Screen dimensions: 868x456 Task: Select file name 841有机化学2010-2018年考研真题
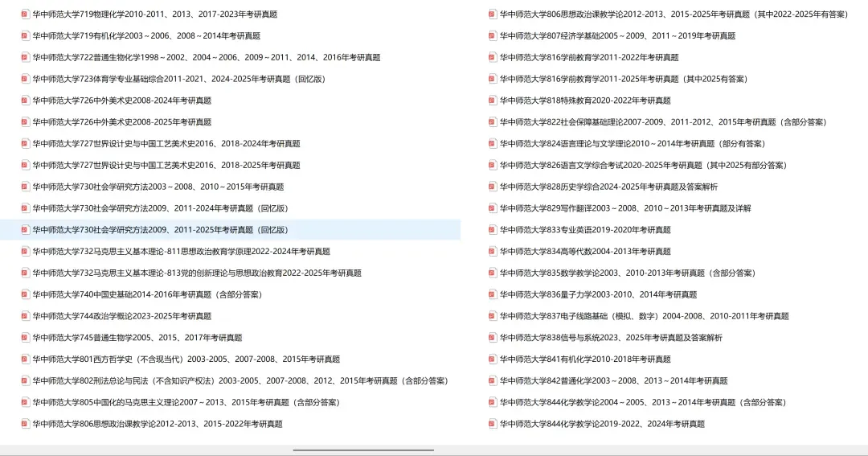pos(585,359)
